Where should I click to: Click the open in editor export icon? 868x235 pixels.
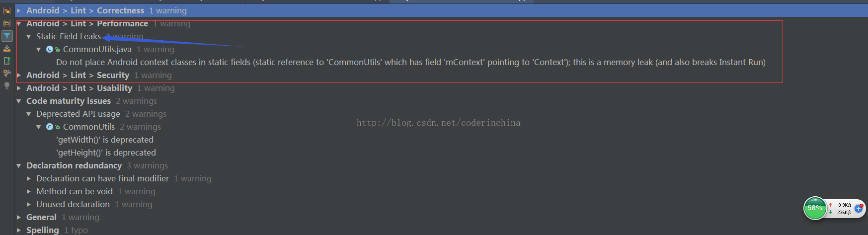tap(7, 61)
